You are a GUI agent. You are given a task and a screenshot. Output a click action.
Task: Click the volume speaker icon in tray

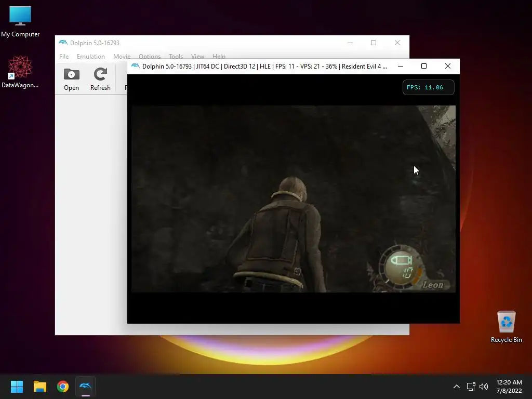point(484,387)
